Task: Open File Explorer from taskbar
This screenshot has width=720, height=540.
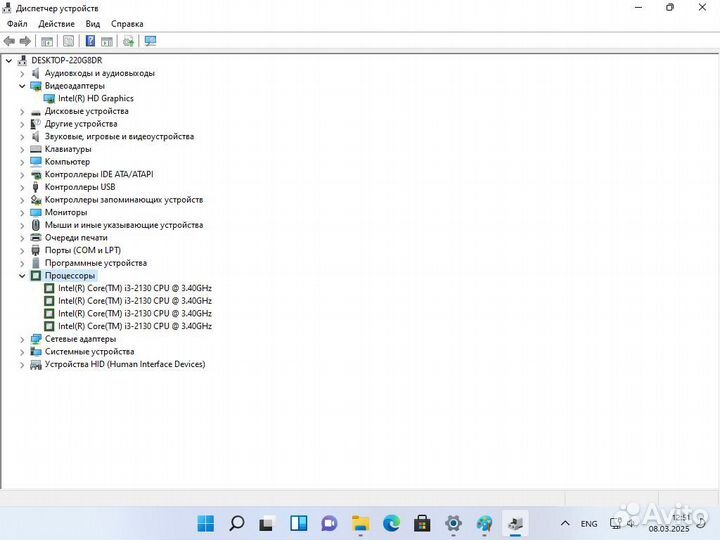Action: point(360,523)
